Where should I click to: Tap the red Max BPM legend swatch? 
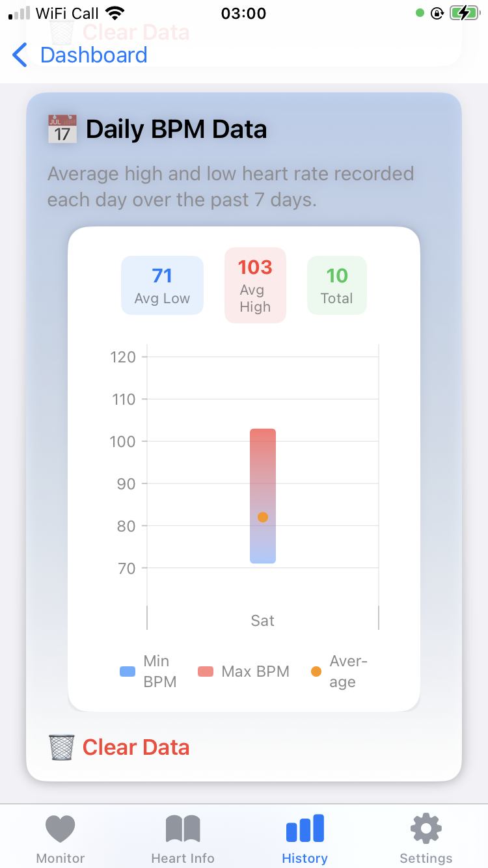[206, 671]
